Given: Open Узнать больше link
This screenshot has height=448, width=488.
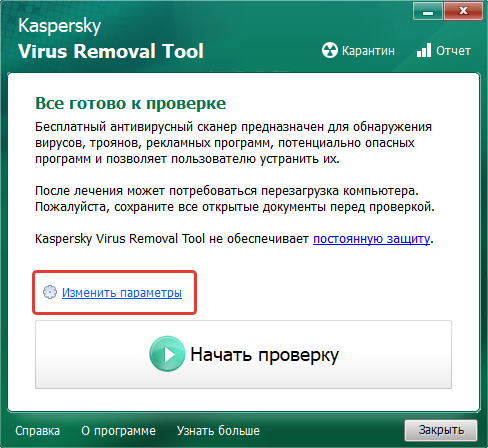Looking at the screenshot, I should pyautogui.click(x=218, y=431).
